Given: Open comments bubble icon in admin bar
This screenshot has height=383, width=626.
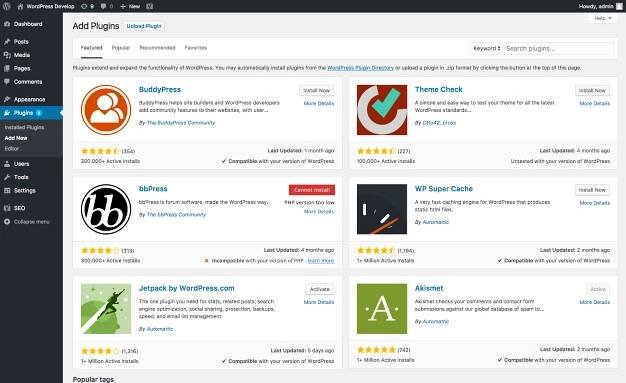Looking at the screenshot, I should tap(103, 6).
